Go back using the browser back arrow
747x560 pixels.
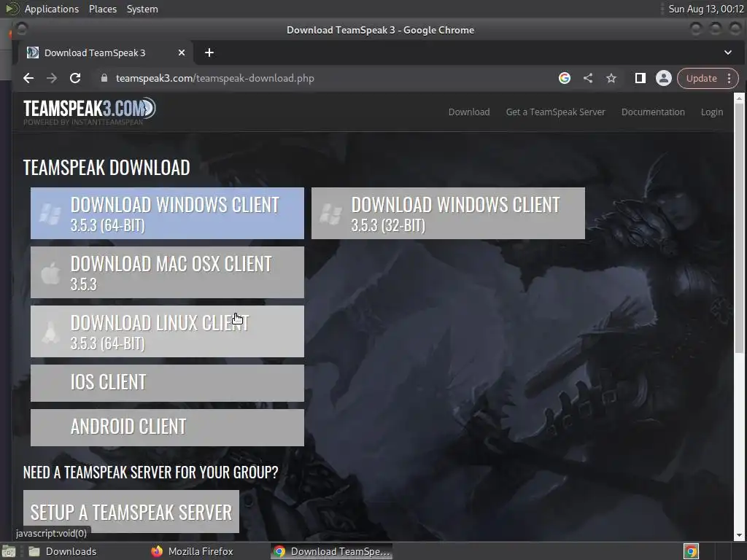(28, 78)
